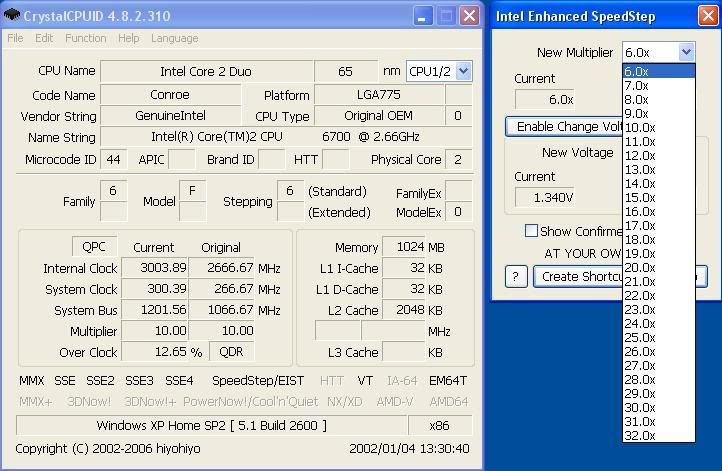
Task: Click the Over Clock value 12.65
Action: click(154, 352)
